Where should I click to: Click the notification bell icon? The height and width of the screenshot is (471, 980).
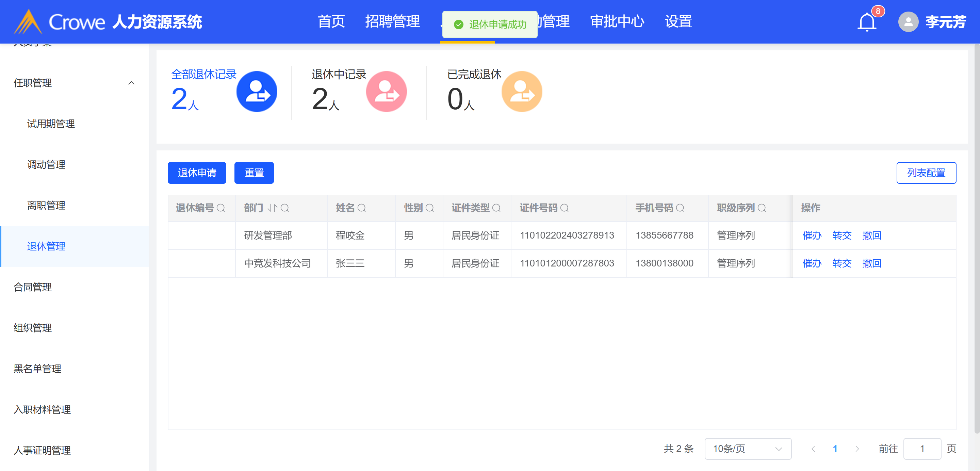[x=867, y=22]
